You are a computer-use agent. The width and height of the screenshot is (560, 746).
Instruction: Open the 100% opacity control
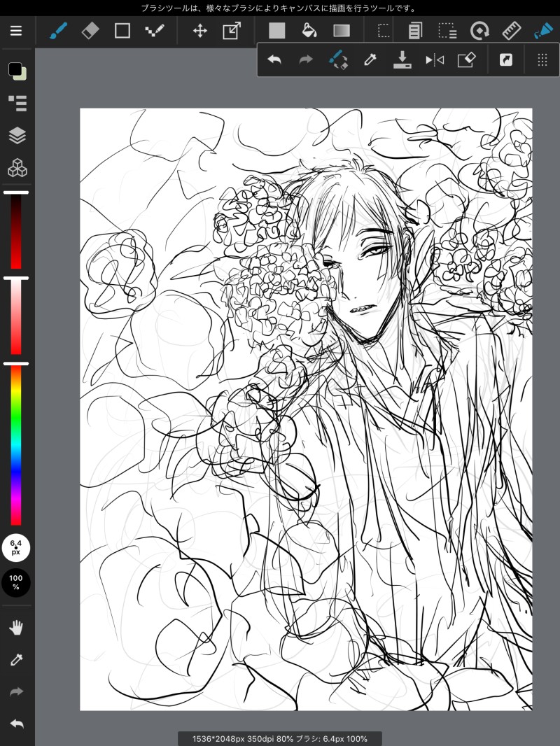15,582
